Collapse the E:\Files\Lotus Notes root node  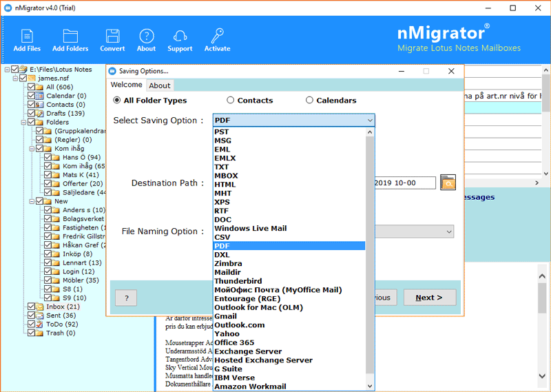coord(7,70)
